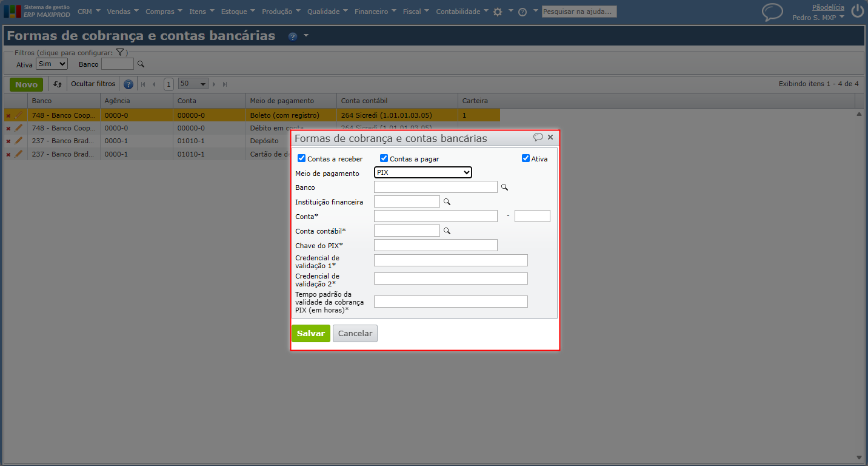The width and height of the screenshot is (868, 466).
Task: Open the chat bubble icon in the header
Action: tap(773, 12)
